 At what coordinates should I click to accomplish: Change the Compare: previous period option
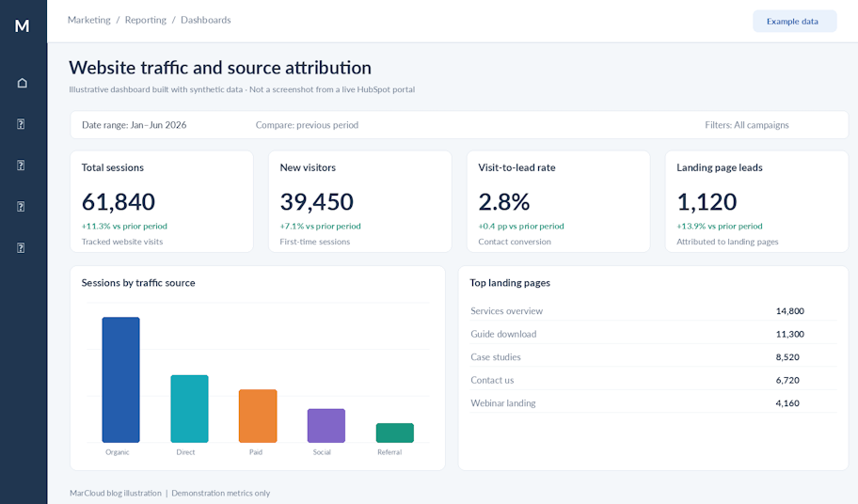(307, 125)
